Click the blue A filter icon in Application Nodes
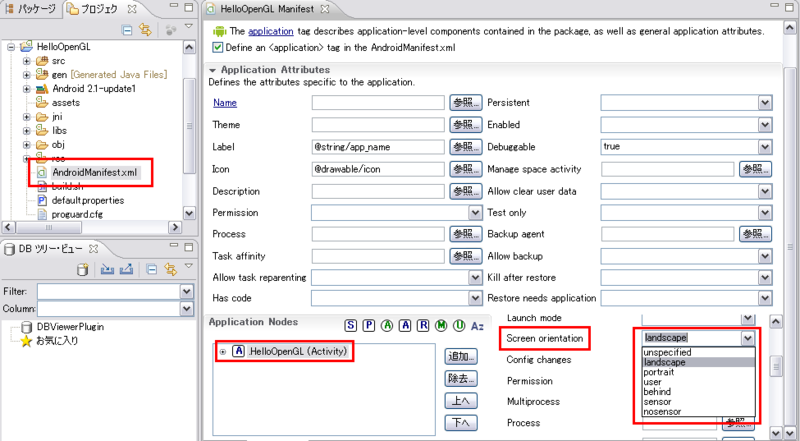 (x=405, y=326)
